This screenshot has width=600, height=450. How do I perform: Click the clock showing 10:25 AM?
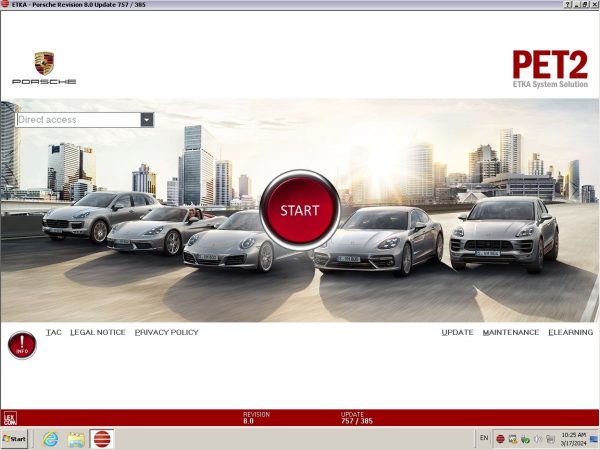(x=574, y=439)
